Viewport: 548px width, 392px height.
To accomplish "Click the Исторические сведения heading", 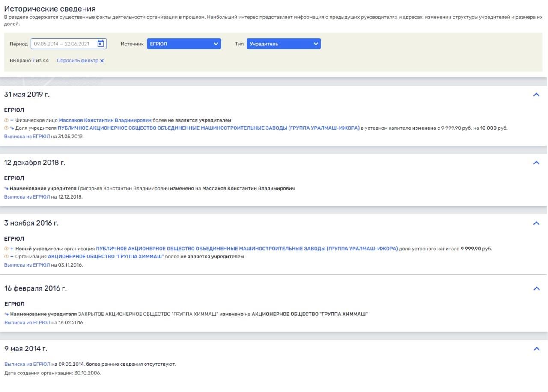I will pos(50,9).
